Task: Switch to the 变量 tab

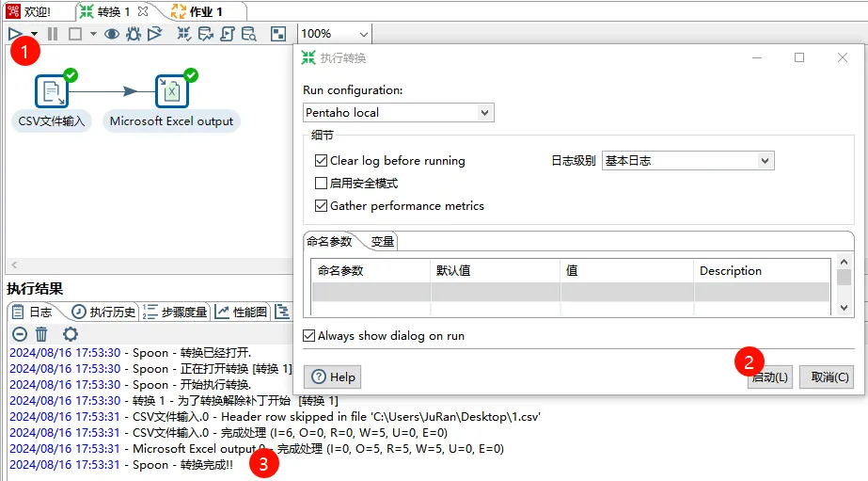Action: (x=383, y=242)
